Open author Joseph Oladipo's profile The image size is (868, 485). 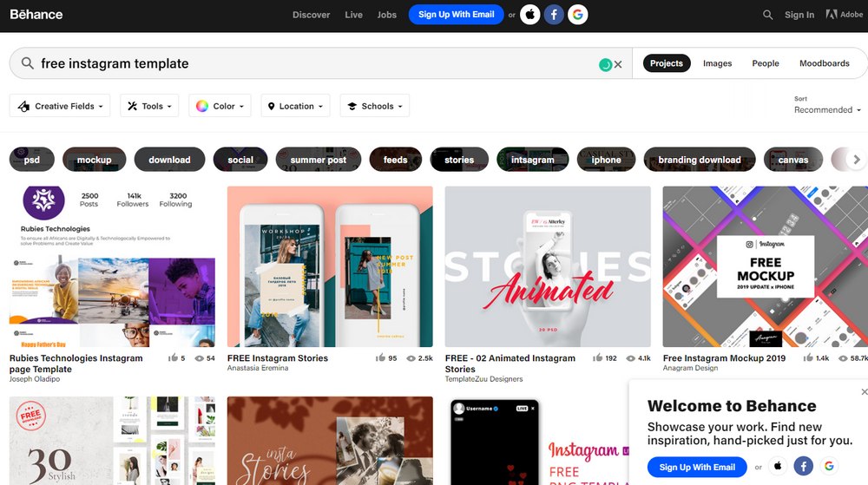coord(35,379)
